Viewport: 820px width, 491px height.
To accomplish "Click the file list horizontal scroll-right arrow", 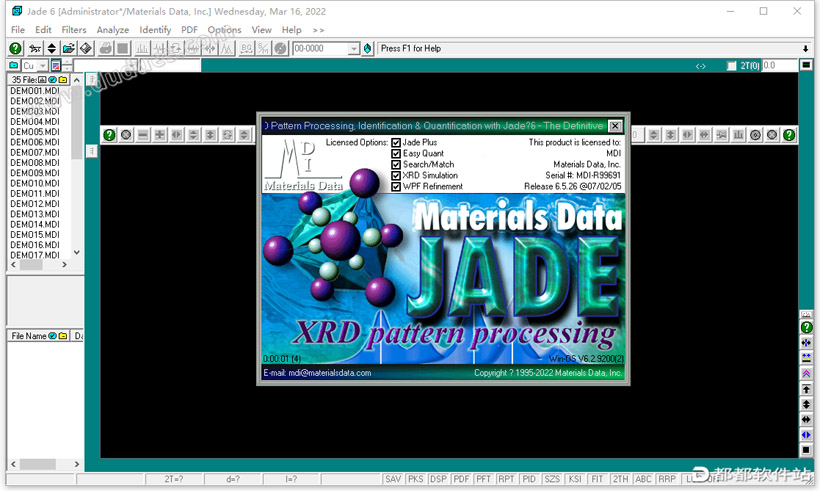I will click(x=64, y=265).
